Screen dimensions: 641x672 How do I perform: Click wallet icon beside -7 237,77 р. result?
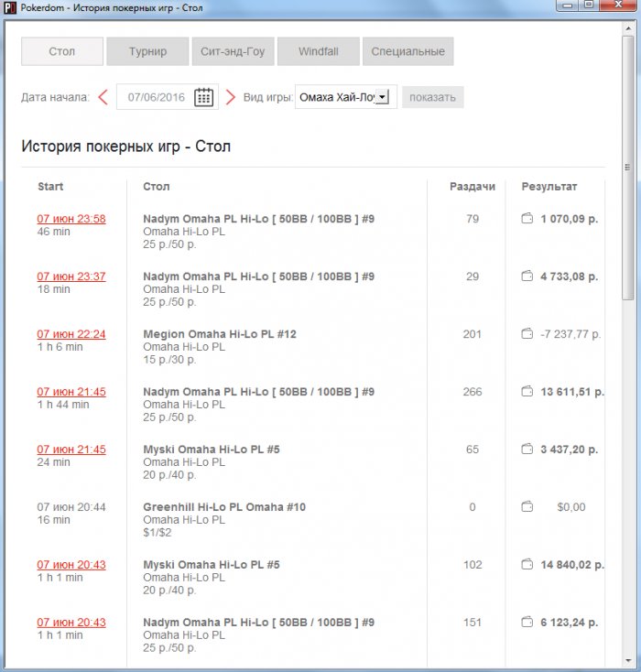click(x=527, y=333)
